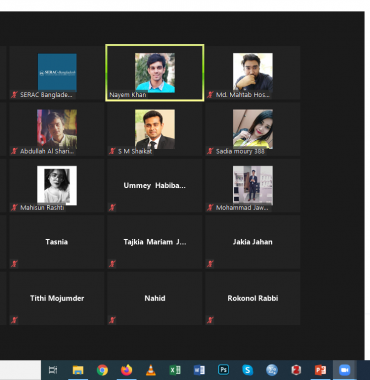Select Sadia moury 388 video tile
Screen dimensions: 370x380
tap(253, 129)
